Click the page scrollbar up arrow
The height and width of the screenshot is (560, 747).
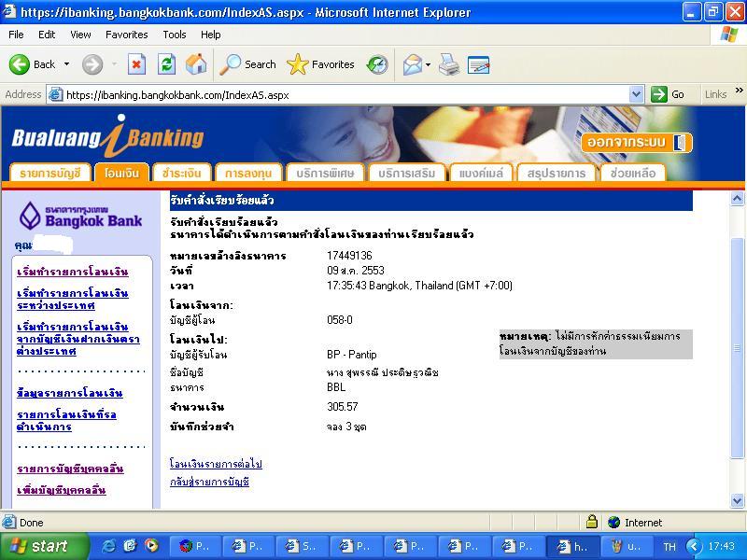point(737,199)
